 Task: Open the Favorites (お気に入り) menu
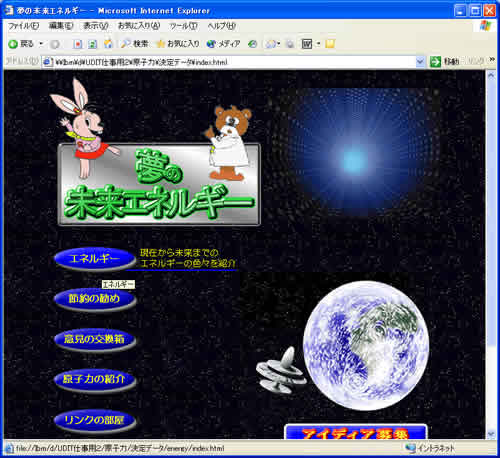pos(139,26)
